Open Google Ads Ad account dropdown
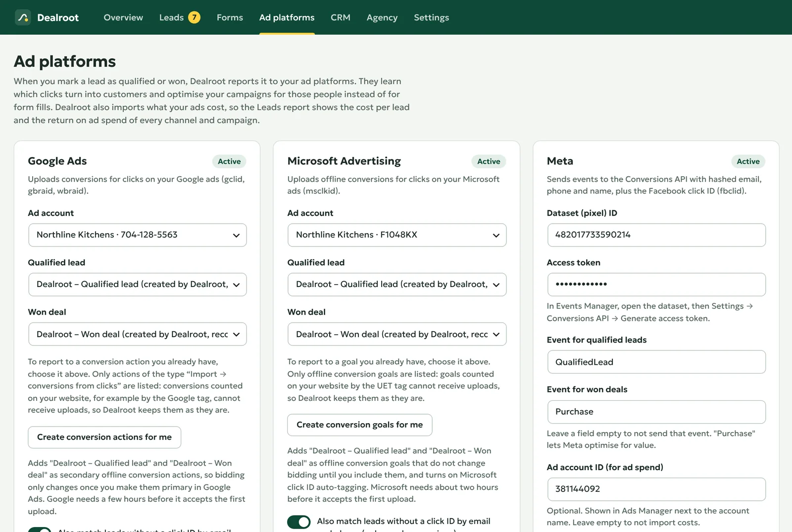Image resolution: width=792 pixels, height=532 pixels. [x=138, y=235]
